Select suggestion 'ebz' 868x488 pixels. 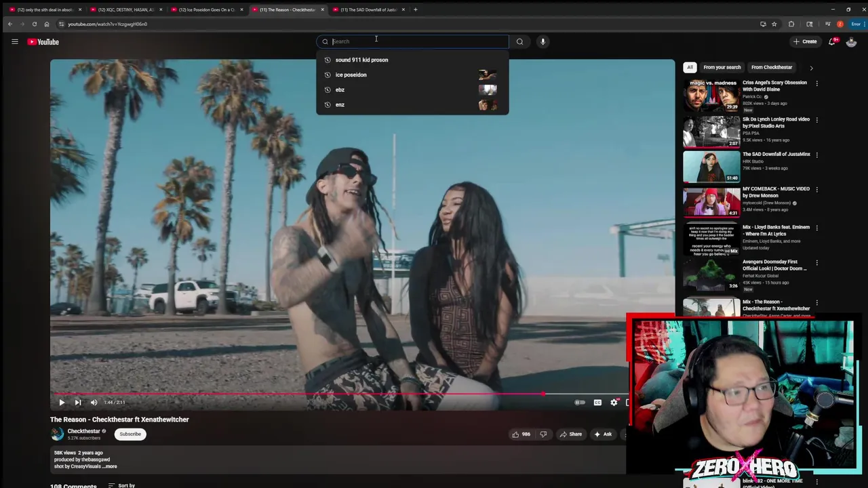pos(412,89)
